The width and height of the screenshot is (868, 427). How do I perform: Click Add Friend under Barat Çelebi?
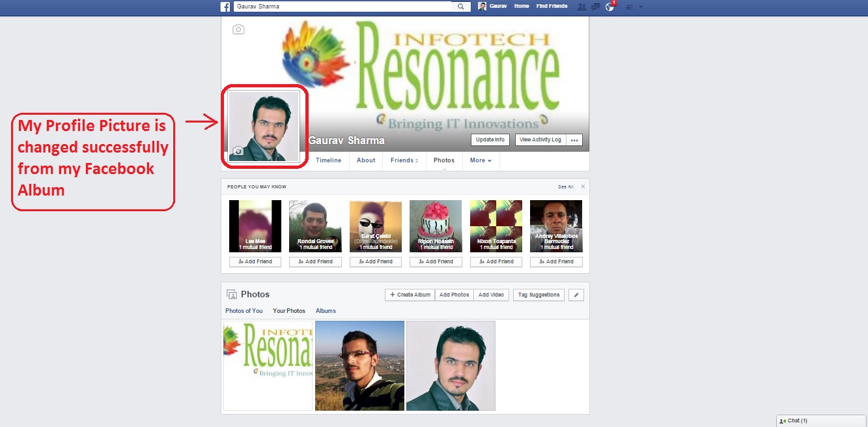point(375,262)
